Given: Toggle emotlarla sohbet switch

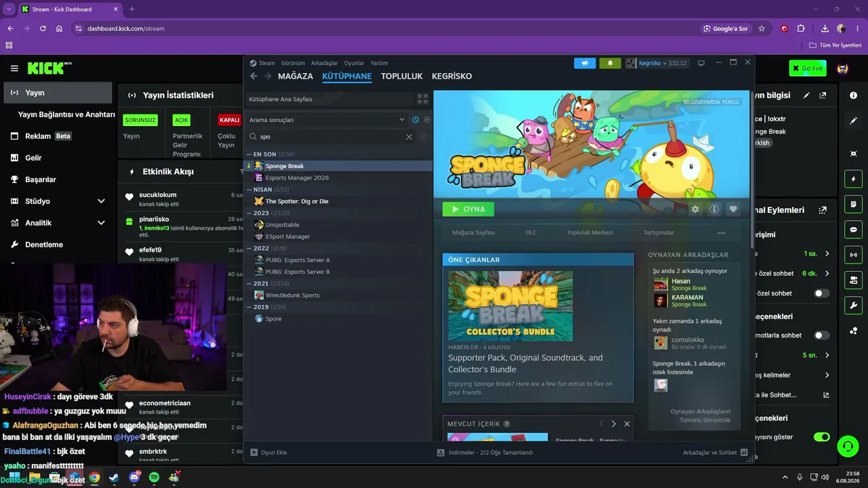Looking at the screenshot, I should [821, 335].
